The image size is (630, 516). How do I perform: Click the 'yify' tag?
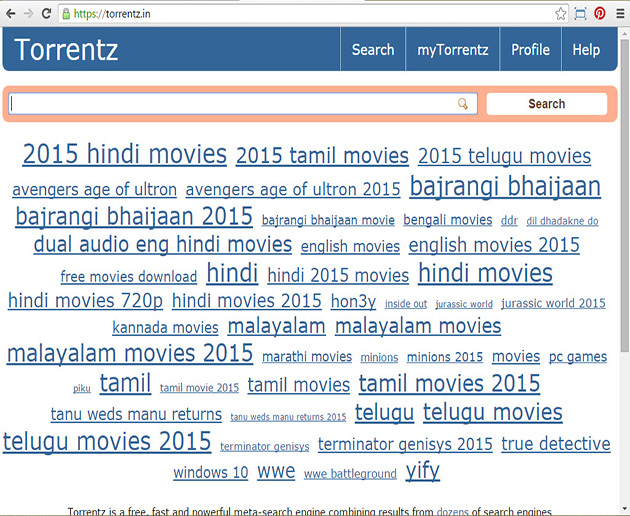pyautogui.click(x=422, y=471)
